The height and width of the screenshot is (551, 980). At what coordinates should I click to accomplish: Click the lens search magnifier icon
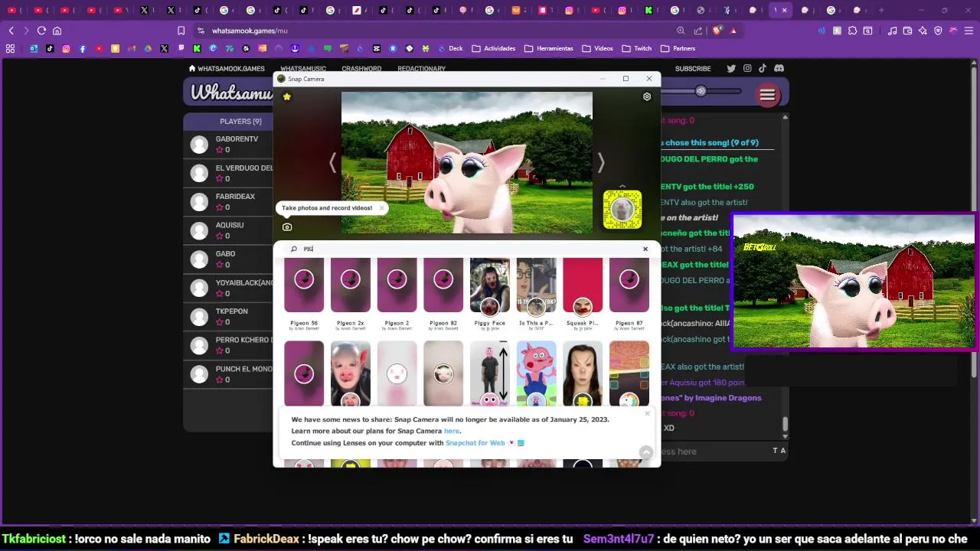point(294,249)
